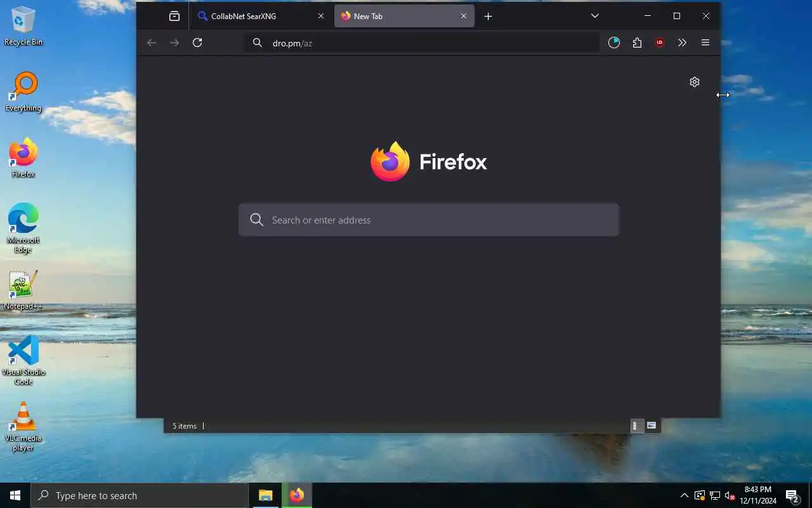
Task: Reload the current page
Action: pyautogui.click(x=197, y=43)
